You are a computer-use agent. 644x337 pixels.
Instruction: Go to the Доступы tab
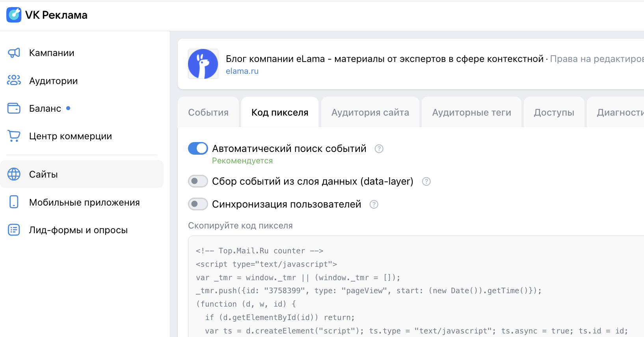click(554, 112)
